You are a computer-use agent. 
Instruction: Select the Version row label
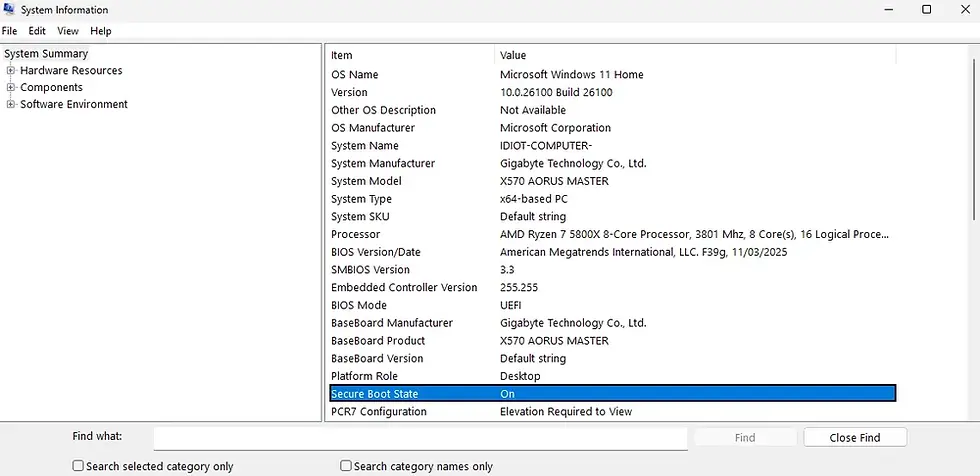349,92
